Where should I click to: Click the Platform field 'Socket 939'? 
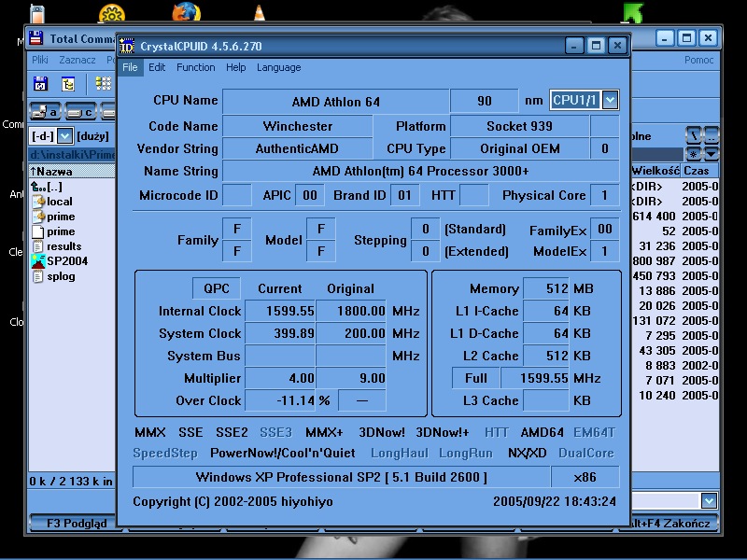coord(520,126)
